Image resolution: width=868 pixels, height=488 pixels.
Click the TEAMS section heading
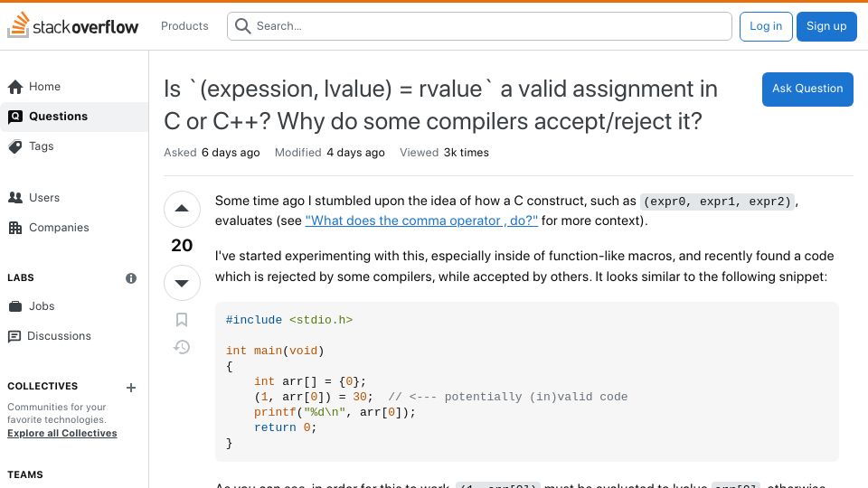click(25, 474)
